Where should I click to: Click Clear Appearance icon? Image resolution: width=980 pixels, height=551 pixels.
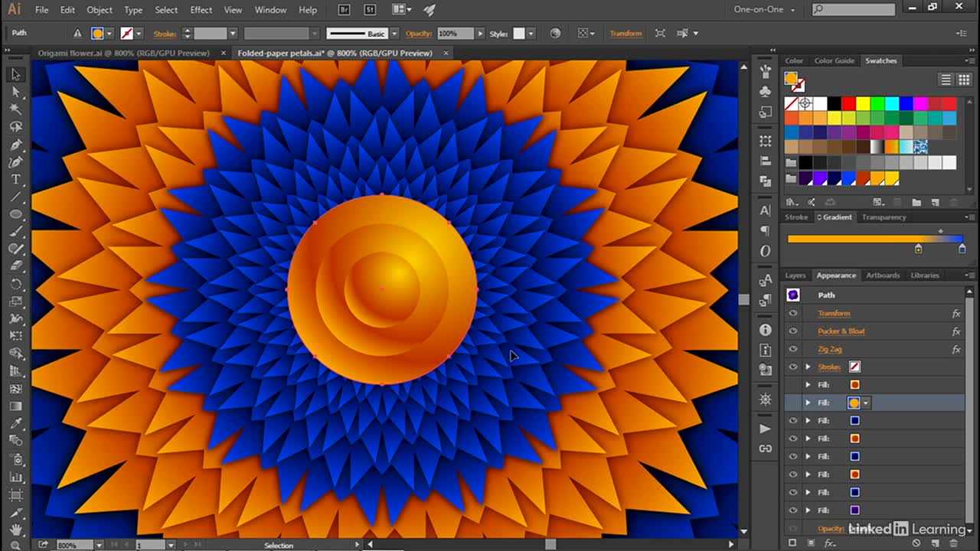[x=916, y=543]
